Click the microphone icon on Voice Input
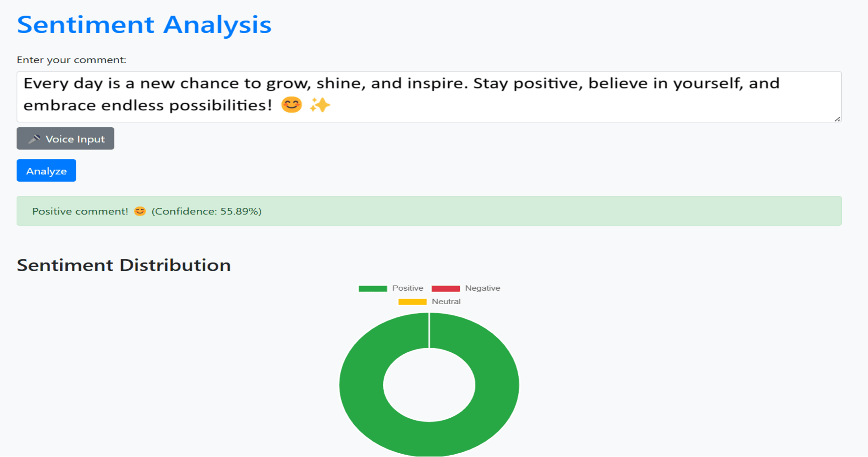 coord(35,138)
